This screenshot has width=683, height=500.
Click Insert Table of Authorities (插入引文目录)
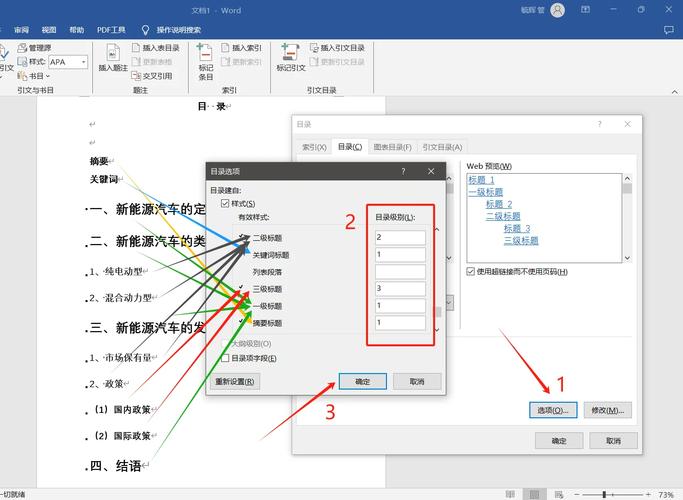(337, 47)
